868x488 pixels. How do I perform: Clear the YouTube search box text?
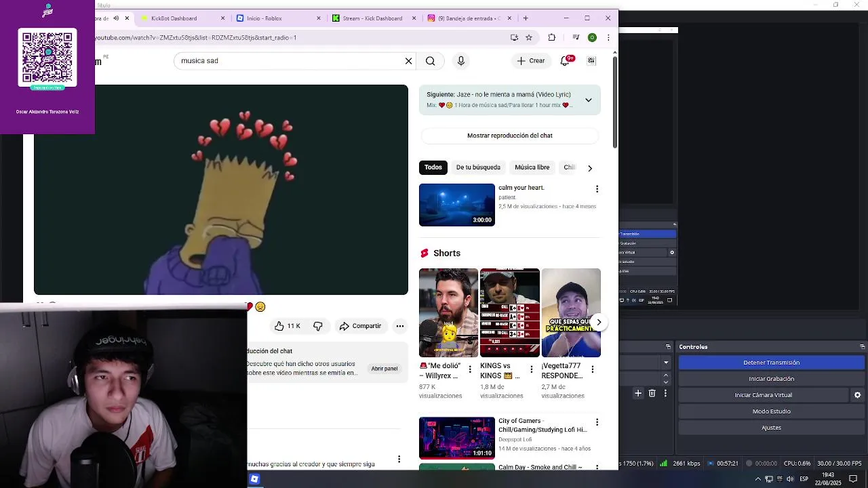pyautogui.click(x=408, y=61)
